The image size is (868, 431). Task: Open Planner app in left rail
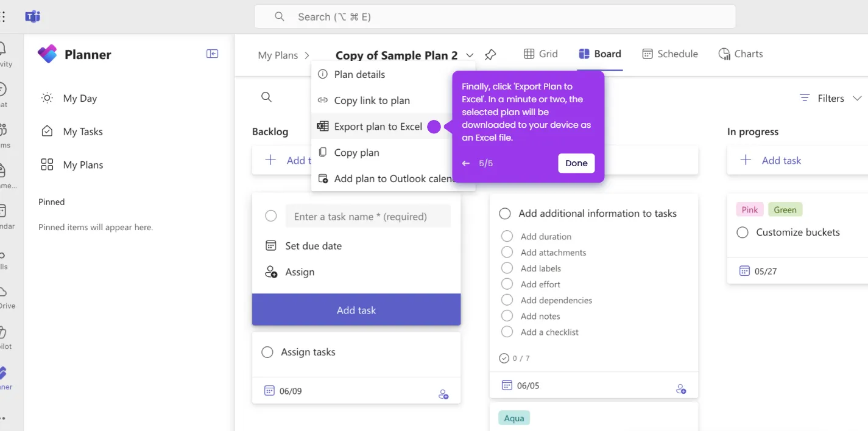[4, 376]
